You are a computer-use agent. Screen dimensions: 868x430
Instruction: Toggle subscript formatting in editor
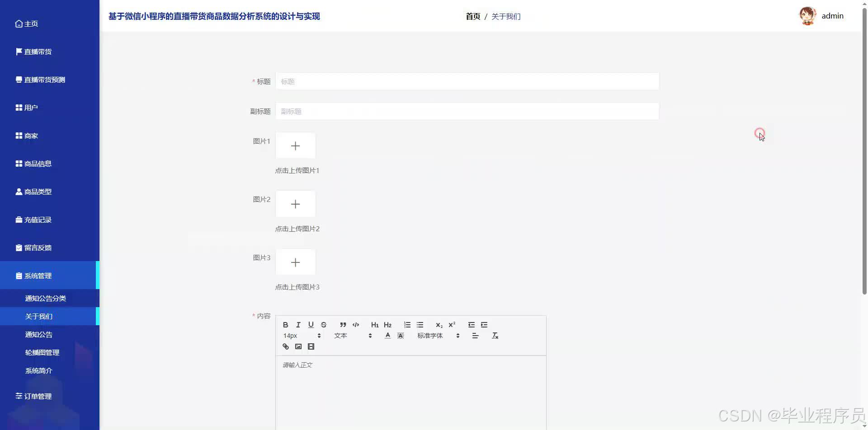pyautogui.click(x=439, y=325)
